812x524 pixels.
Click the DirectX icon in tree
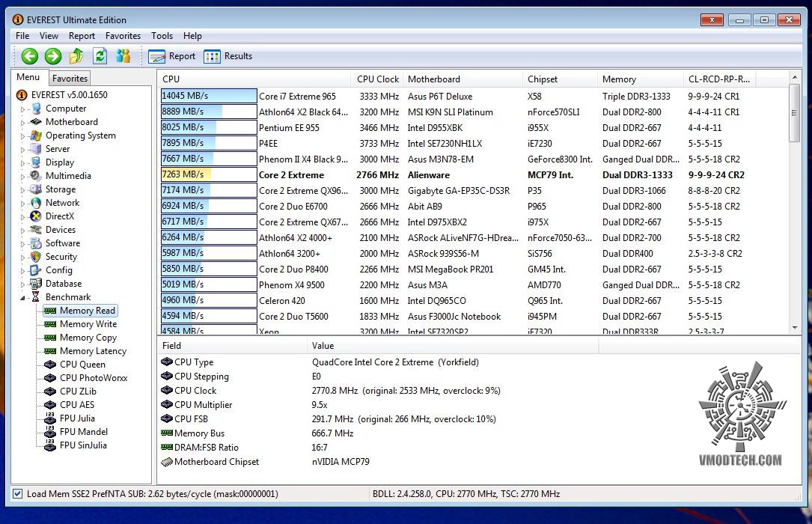pos(36,216)
